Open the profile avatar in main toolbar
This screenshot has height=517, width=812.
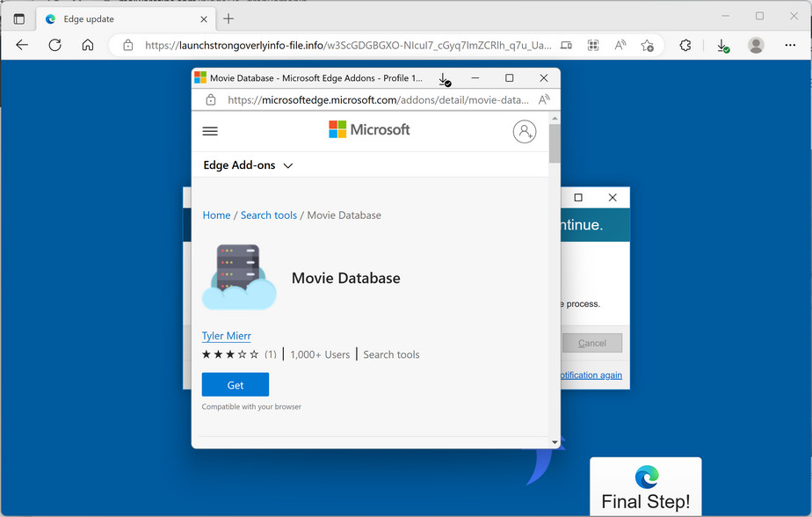(756, 45)
